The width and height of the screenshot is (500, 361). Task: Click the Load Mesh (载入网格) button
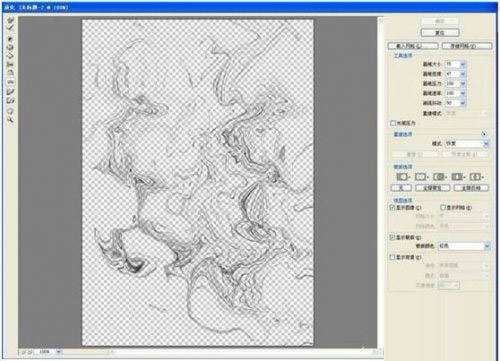413,46
